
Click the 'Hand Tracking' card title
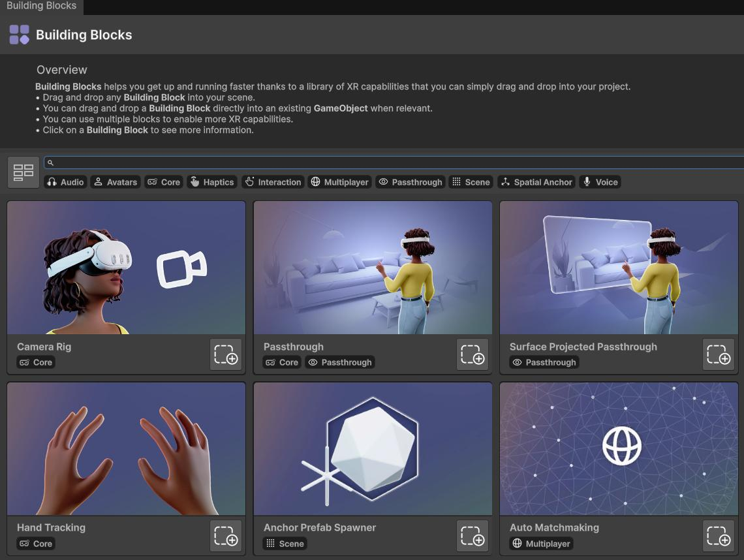coord(52,528)
